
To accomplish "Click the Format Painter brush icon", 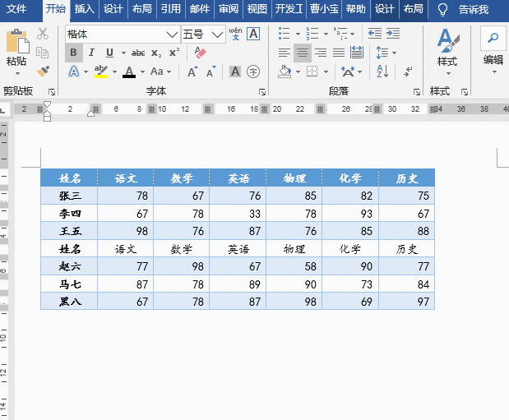I will click(x=43, y=72).
